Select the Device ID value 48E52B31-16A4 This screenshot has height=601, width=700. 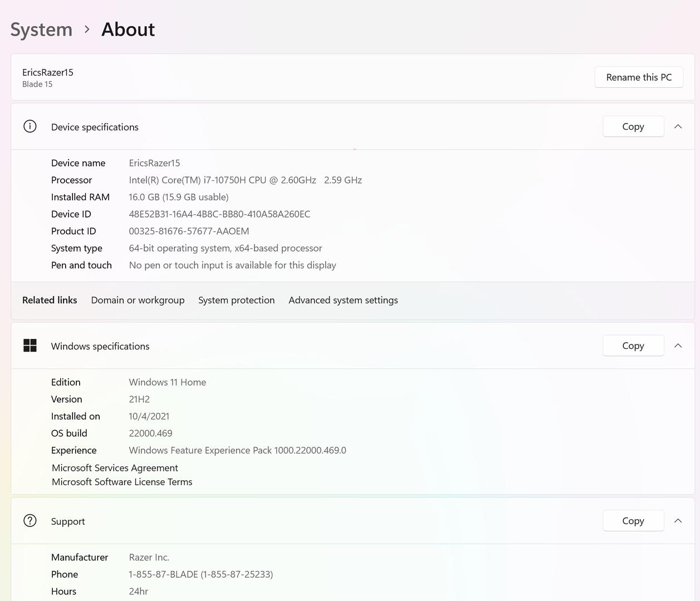pos(219,214)
